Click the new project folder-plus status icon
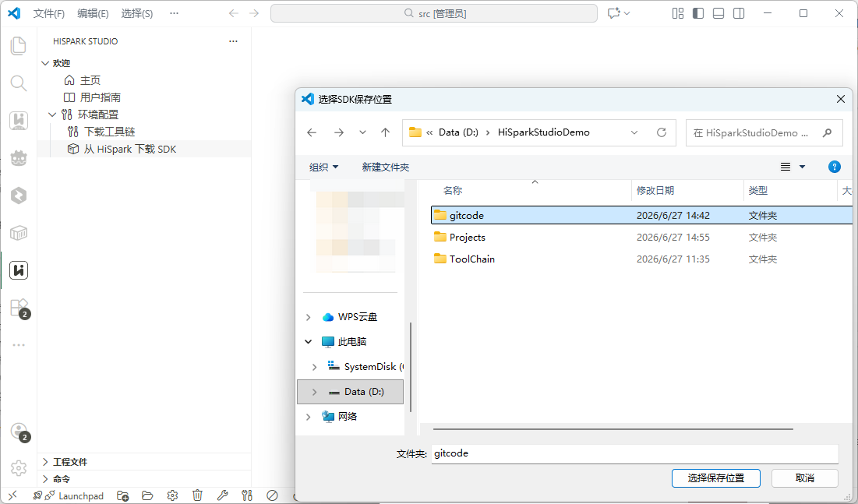This screenshot has width=858, height=504. (122, 495)
